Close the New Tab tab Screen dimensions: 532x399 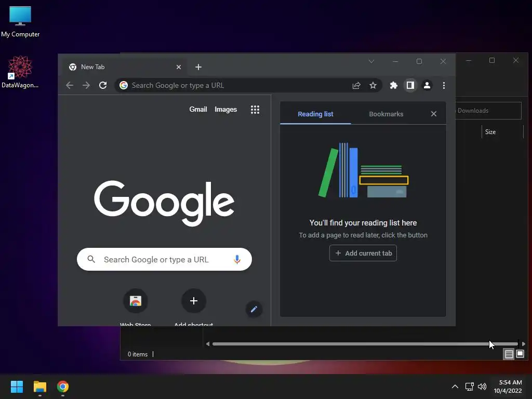click(x=179, y=67)
